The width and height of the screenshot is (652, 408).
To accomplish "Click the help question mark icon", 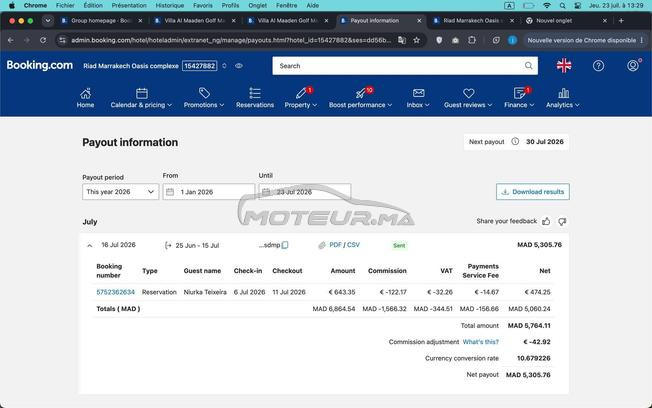I will (x=598, y=66).
